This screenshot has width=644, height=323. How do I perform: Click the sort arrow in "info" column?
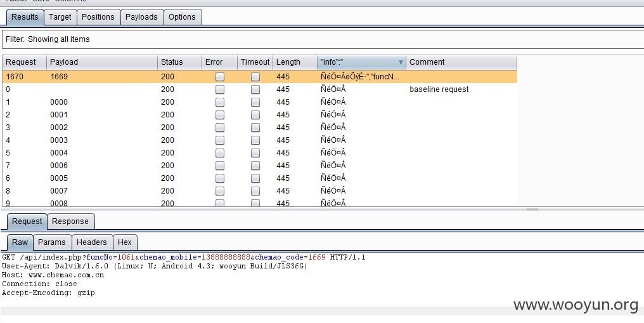[401, 62]
